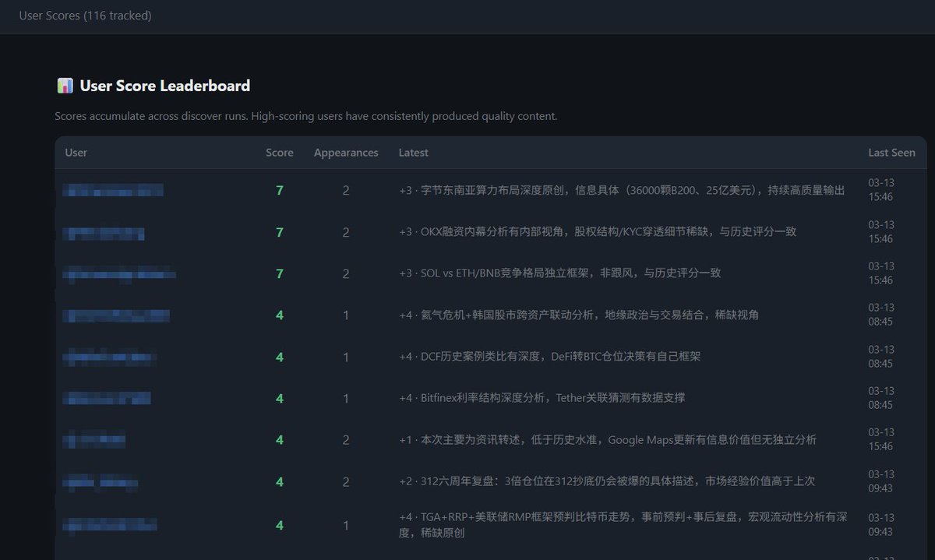This screenshot has height=560, width=935.
Task: Click 03-13 09:43 timestamp in the 312六周年复盘 row
Action: coord(881,481)
